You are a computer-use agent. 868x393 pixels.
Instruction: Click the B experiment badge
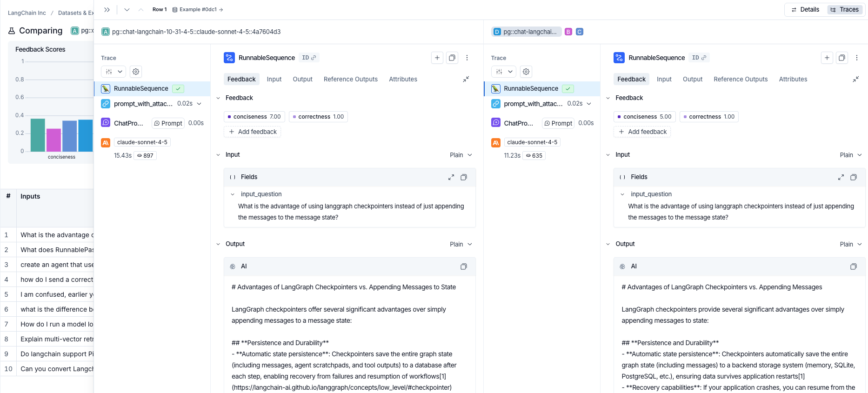pyautogui.click(x=568, y=32)
